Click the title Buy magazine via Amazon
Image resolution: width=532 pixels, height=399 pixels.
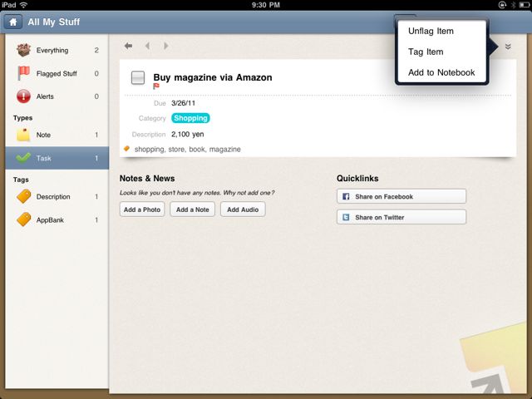[x=213, y=77]
